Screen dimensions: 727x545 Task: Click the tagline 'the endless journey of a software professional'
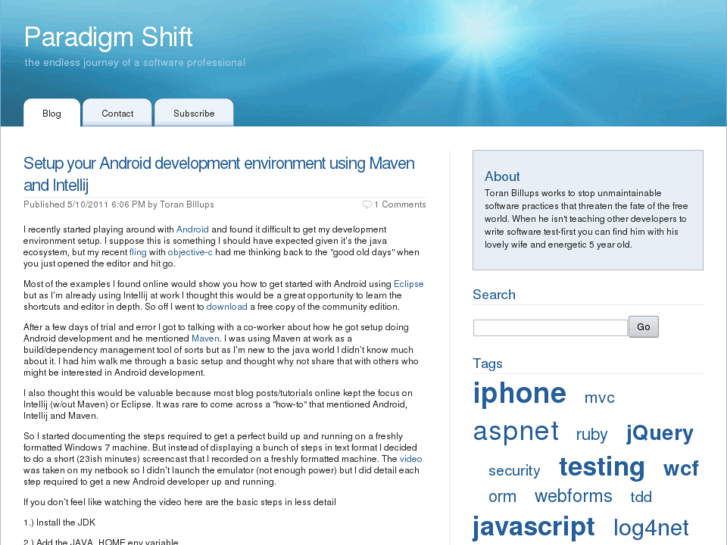[135, 63]
